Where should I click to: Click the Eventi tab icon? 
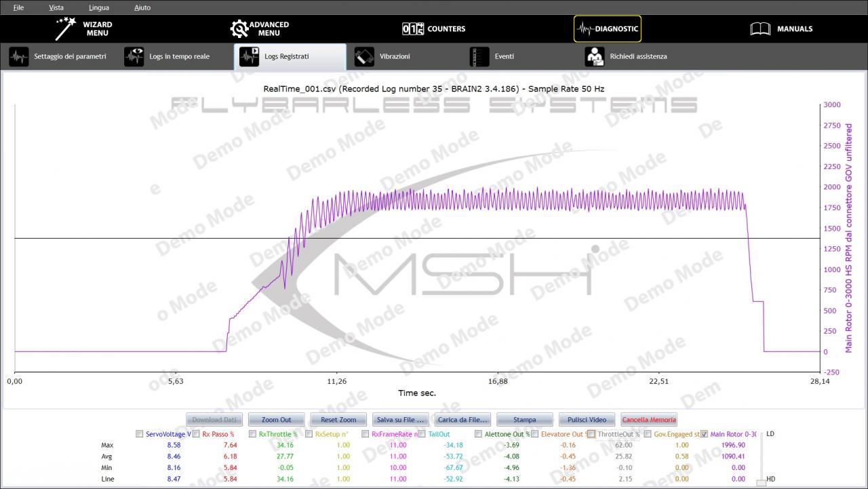click(479, 57)
